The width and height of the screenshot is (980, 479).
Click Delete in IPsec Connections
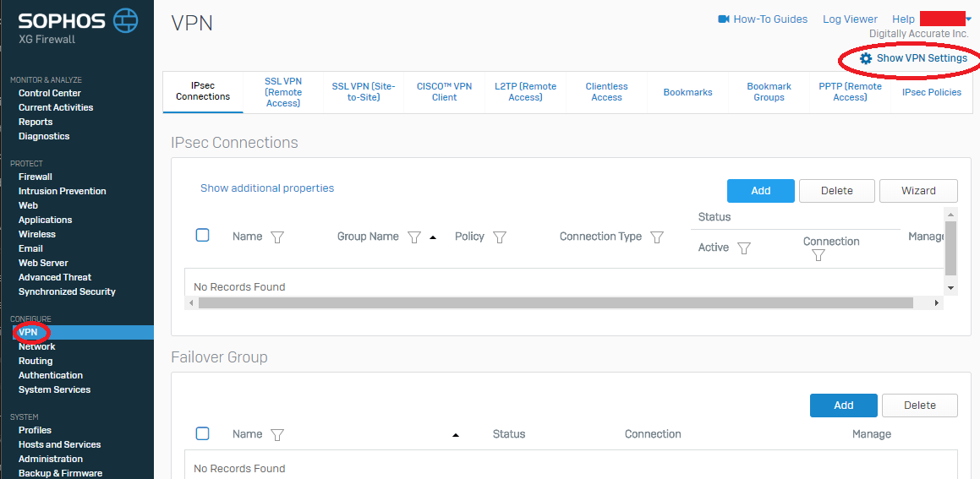[x=837, y=190]
